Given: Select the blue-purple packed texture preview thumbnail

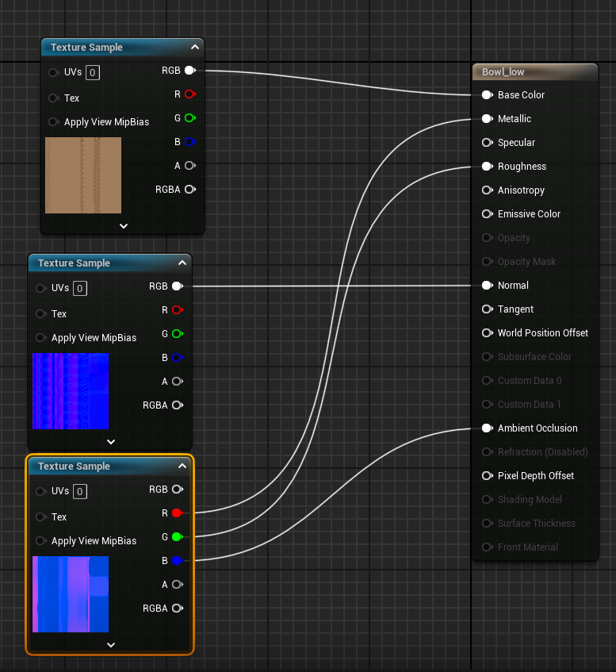Looking at the screenshot, I should 71,594.
